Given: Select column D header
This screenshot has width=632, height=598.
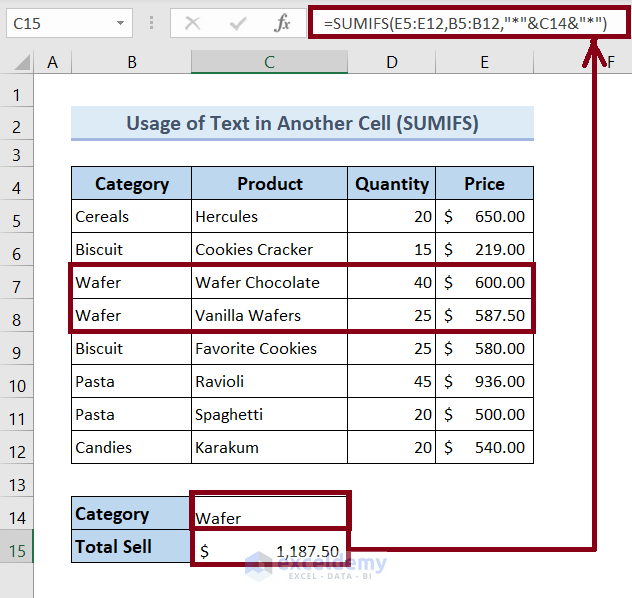Looking at the screenshot, I should click(391, 62).
